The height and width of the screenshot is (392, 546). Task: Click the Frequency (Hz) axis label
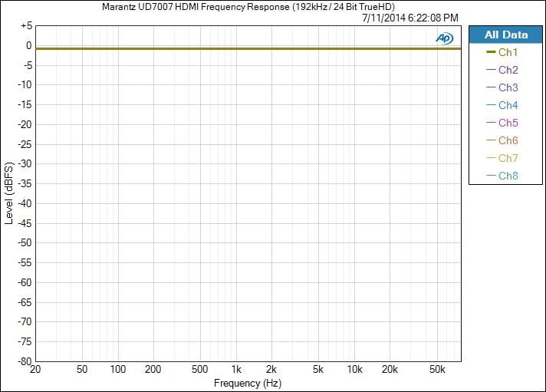pos(248,383)
